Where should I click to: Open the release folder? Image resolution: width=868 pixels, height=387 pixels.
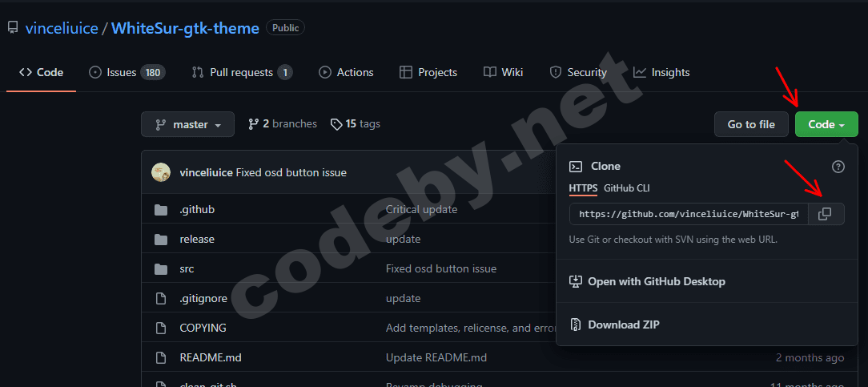click(x=197, y=240)
